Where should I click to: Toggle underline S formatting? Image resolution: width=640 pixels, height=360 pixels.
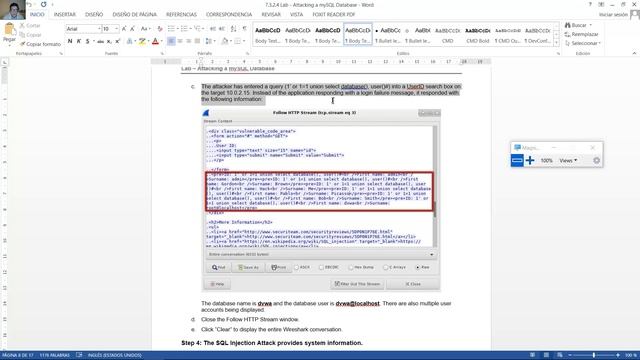tap(87, 41)
